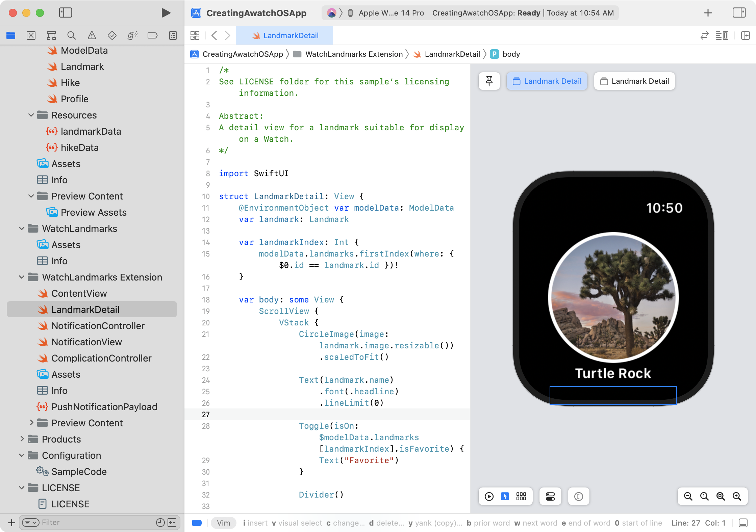The width and height of the screenshot is (756, 532).
Task: Collapse the Resources folder
Action: point(31,115)
